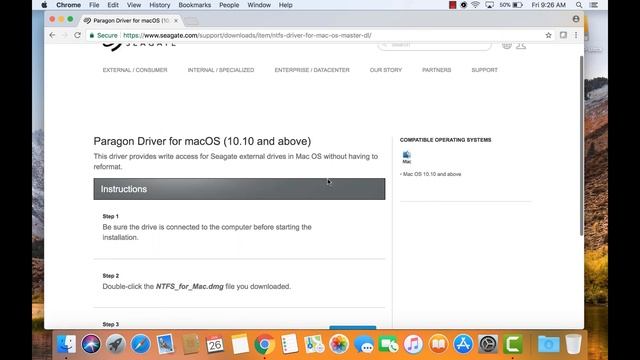Close the Paragon Driver tab
This screenshot has width=640, height=360.
[x=176, y=20]
